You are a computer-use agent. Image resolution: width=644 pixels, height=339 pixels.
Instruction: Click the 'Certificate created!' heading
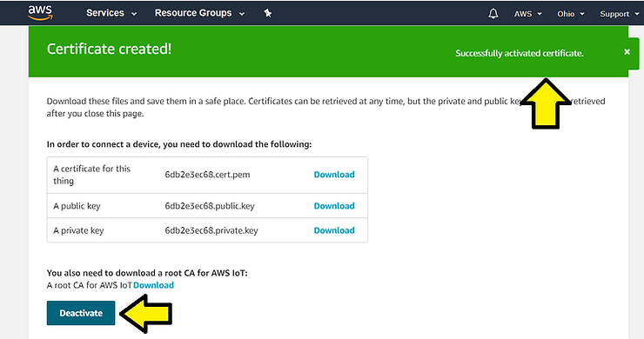109,49
